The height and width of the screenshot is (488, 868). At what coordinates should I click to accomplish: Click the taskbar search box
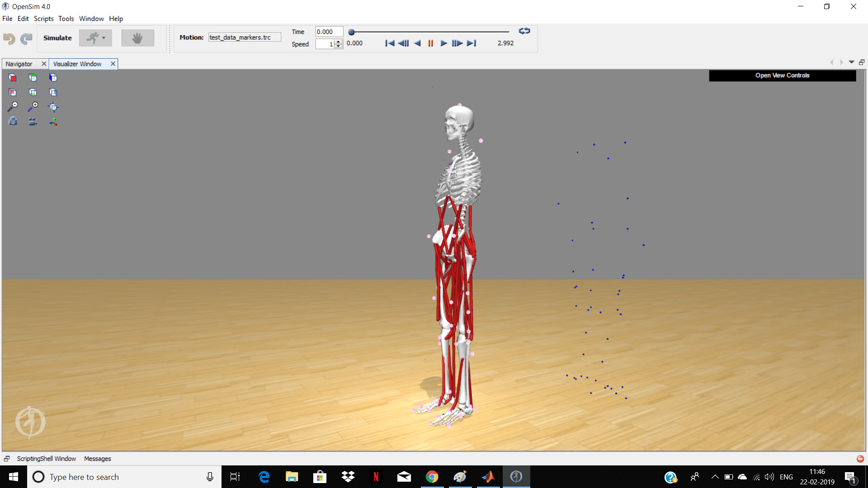(124, 477)
